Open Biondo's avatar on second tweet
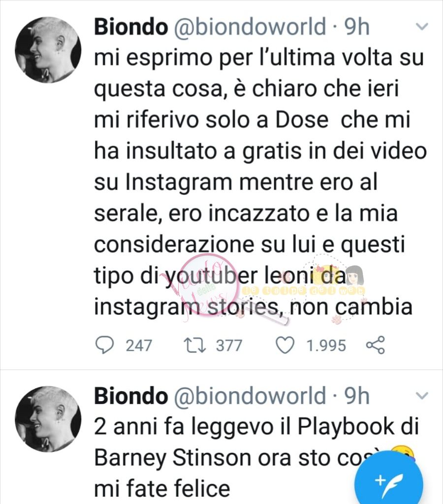This screenshot has width=443, height=504. 48,419
